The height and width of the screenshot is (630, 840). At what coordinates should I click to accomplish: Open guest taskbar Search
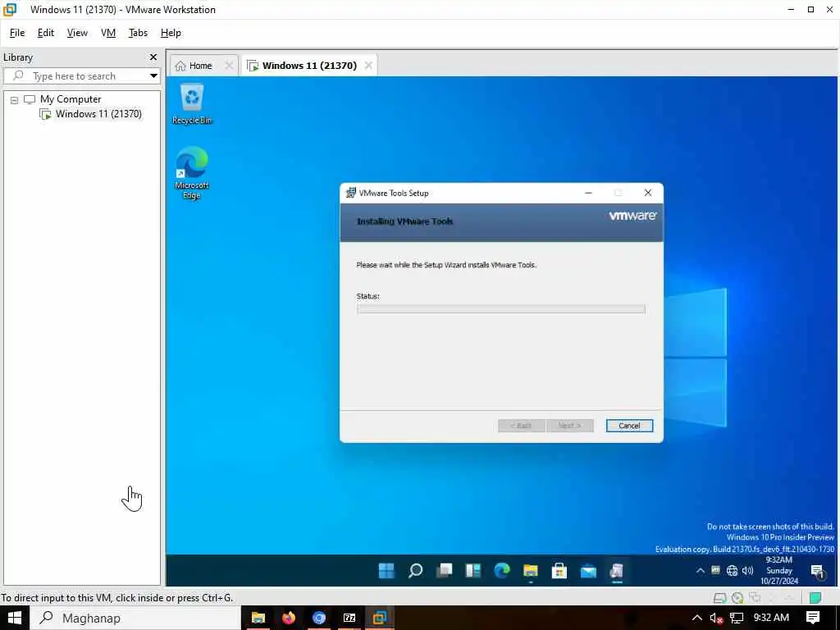(415, 571)
